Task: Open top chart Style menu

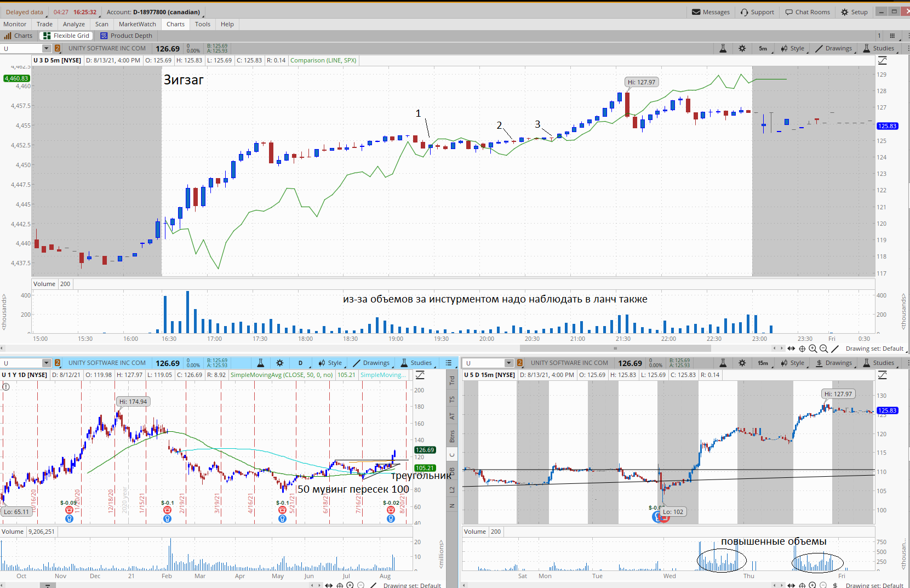Action: click(x=793, y=48)
